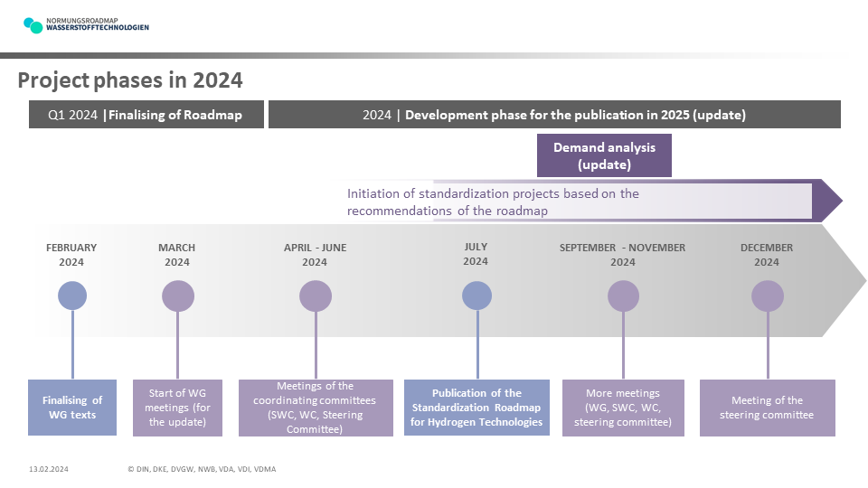868x488 pixels.
Task: Click the 'MARCH 2024' date label
Action: (177, 255)
